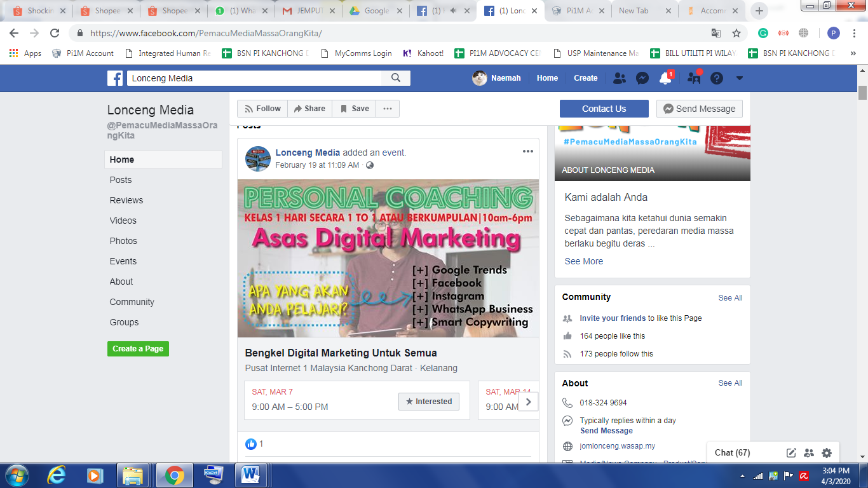Open the Kahoot! bookmark
Image resolution: width=868 pixels, height=488 pixels.
(x=423, y=53)
